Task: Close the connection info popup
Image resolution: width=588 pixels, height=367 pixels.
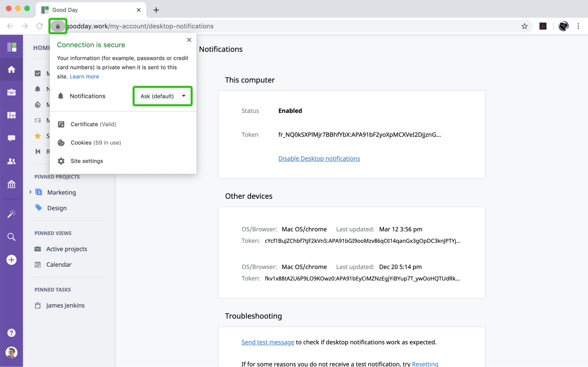Action: coord(189,40)
